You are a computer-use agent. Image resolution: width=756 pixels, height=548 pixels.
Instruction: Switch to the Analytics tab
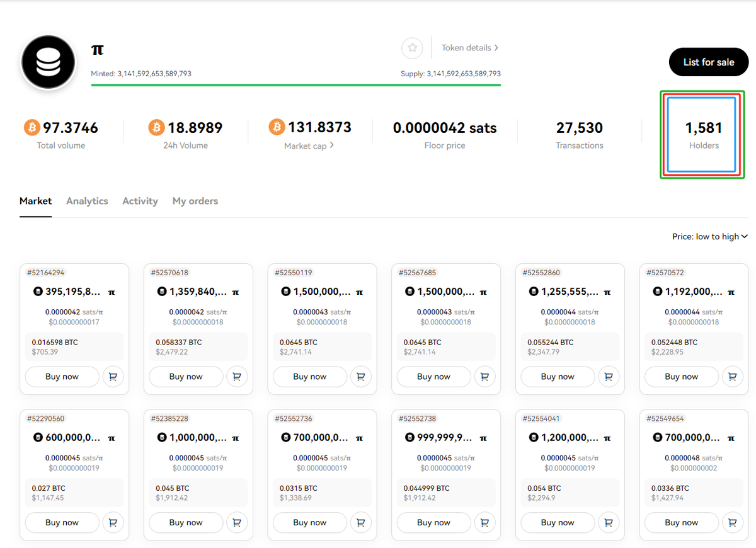click(x=87, y=201)
